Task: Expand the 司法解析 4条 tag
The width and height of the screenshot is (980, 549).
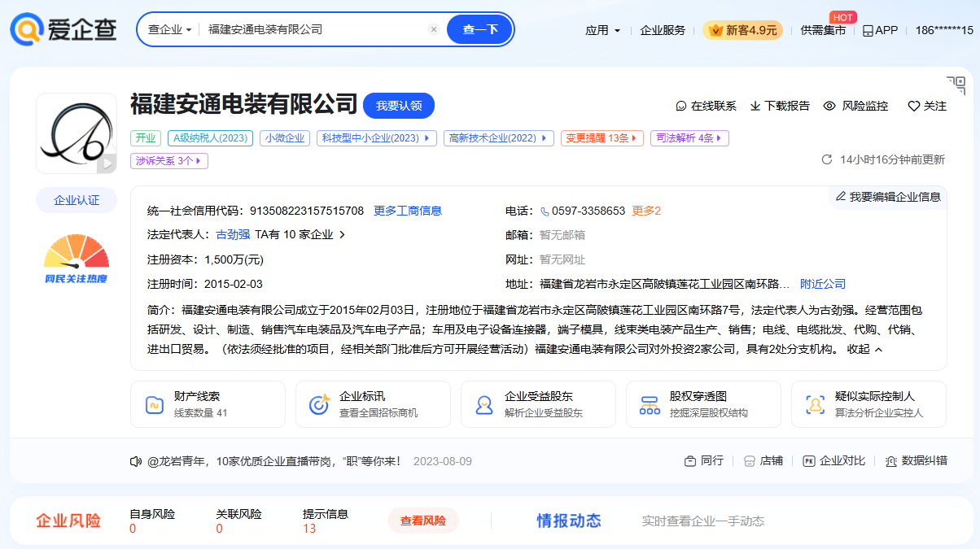Action: tap(689, 138)
